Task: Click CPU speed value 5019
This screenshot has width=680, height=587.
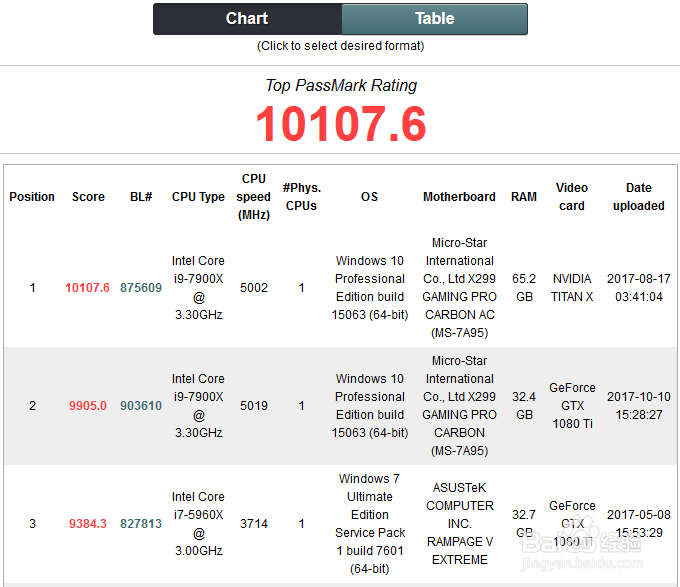Action: [254, 406]
